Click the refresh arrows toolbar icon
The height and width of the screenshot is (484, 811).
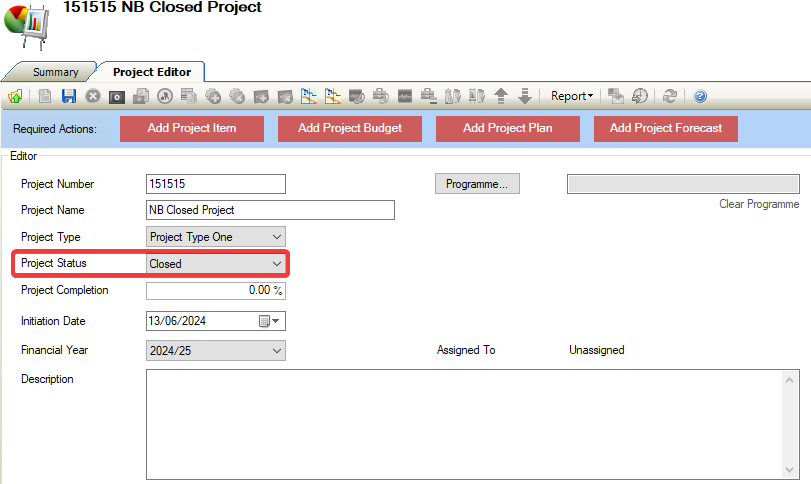click(x=670, y=97)
